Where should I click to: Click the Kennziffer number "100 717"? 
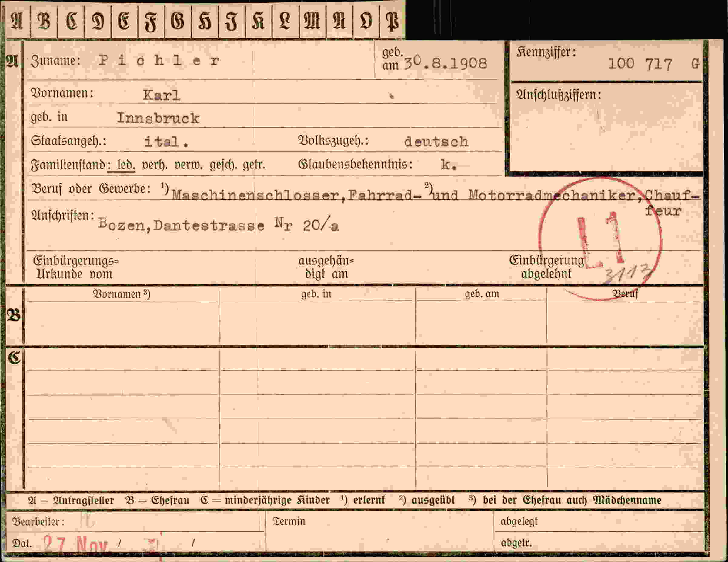click(640, 64)
